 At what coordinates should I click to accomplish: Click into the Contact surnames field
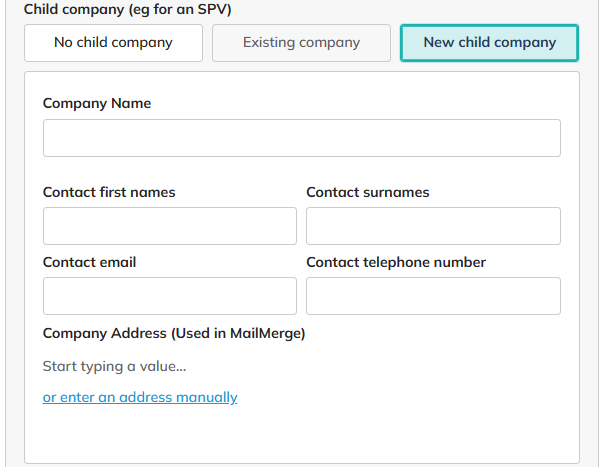coord(433,226)
